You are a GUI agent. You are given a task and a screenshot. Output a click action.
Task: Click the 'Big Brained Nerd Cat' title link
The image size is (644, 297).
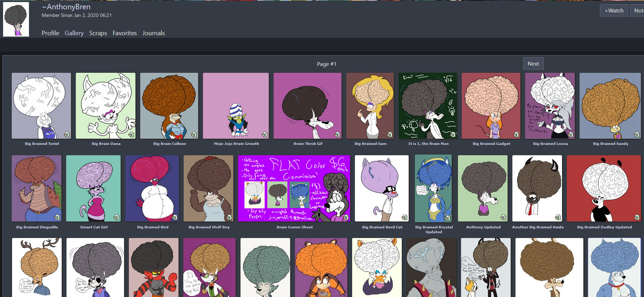382,227
